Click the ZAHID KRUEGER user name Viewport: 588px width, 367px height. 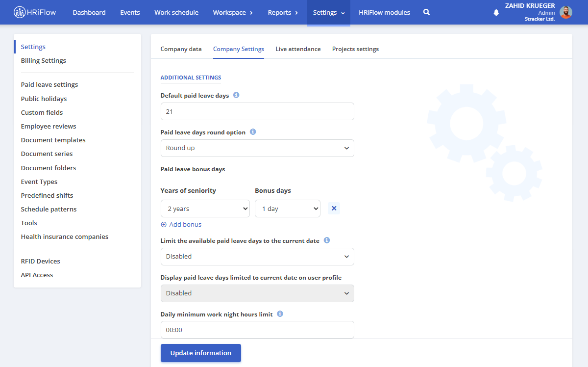530,6
